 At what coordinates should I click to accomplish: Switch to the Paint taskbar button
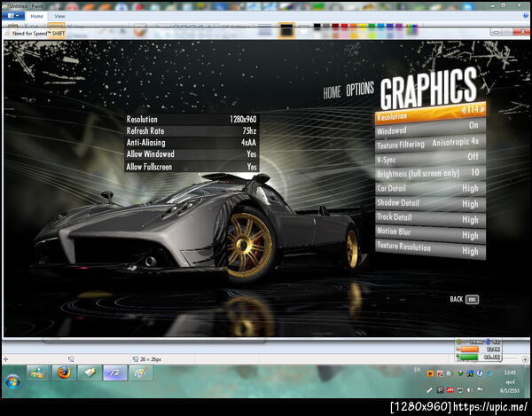140,373
